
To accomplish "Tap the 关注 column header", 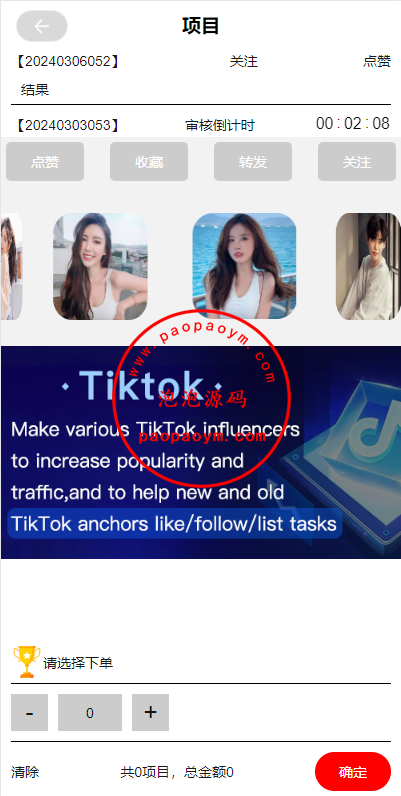I will [x=244, y=62].
